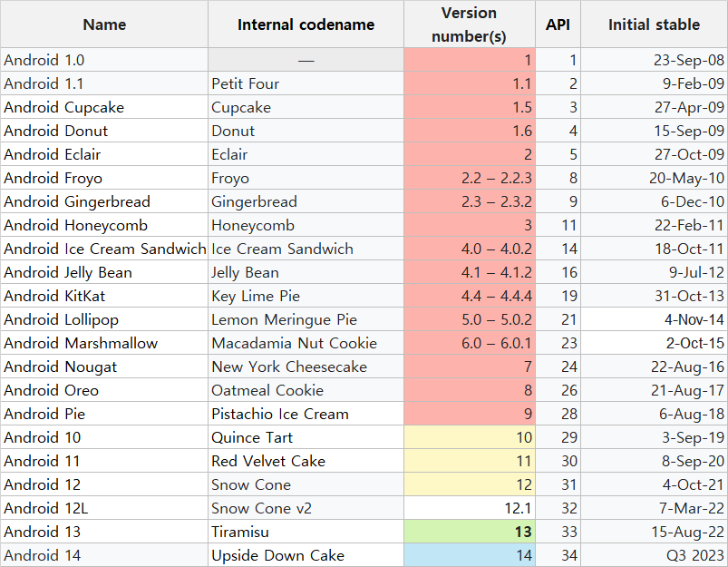The image size is (728, 567).
Task: Click the "Upside Down Cake" codename cell
Action: [x=306, y=555]
